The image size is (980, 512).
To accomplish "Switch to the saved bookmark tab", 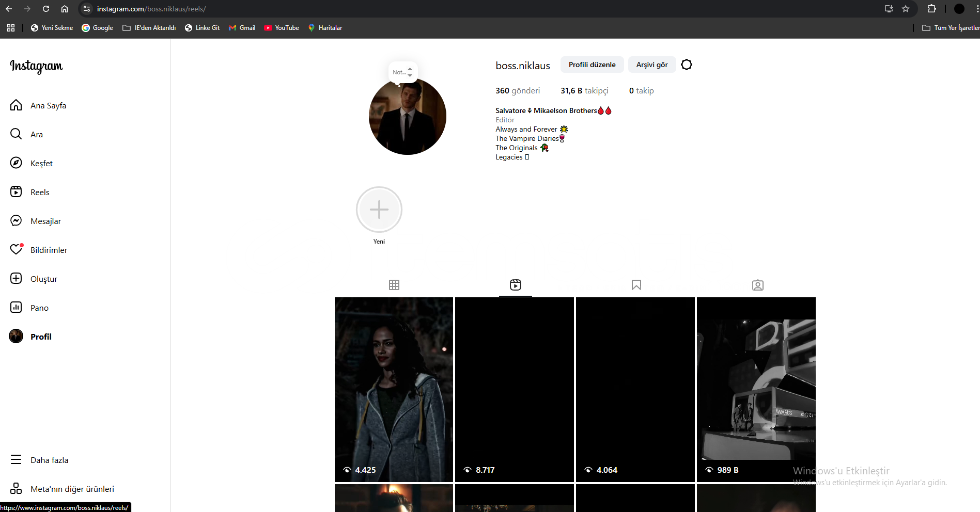I will pos(636,285).
